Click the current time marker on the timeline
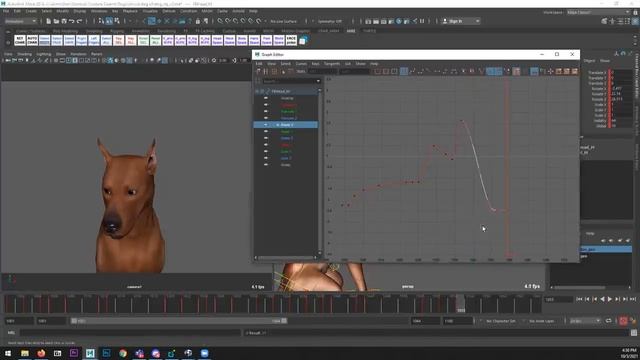Screen dimensions: 640x360 click(x=460, y=304)
